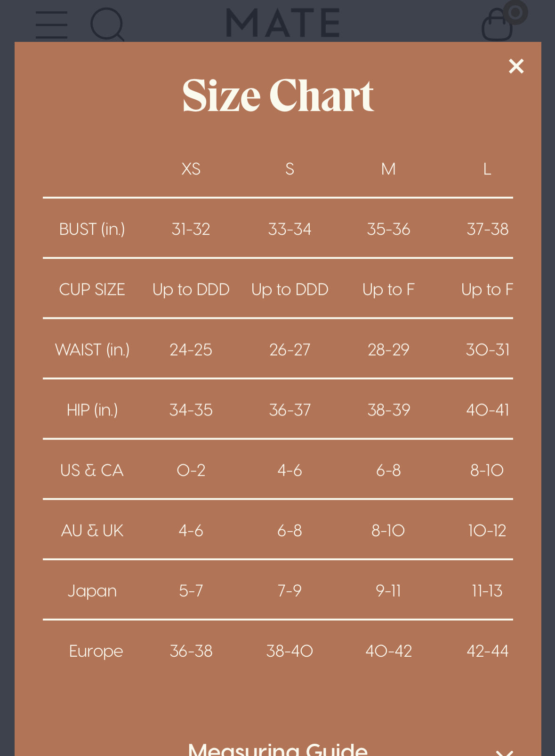555x756 pixels.
Task: Tap the search magnifier icon
Action: click(107, 24)
